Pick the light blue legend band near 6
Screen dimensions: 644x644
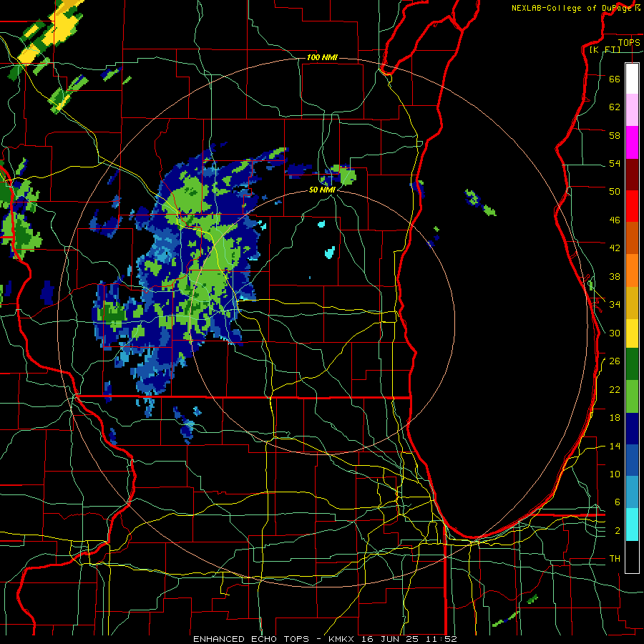click(x=632, y=492)
